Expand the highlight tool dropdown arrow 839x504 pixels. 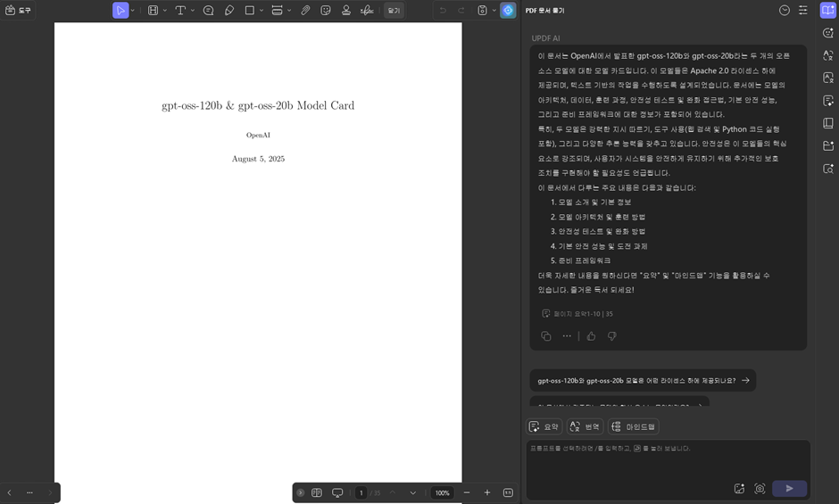tap(165, 10)
